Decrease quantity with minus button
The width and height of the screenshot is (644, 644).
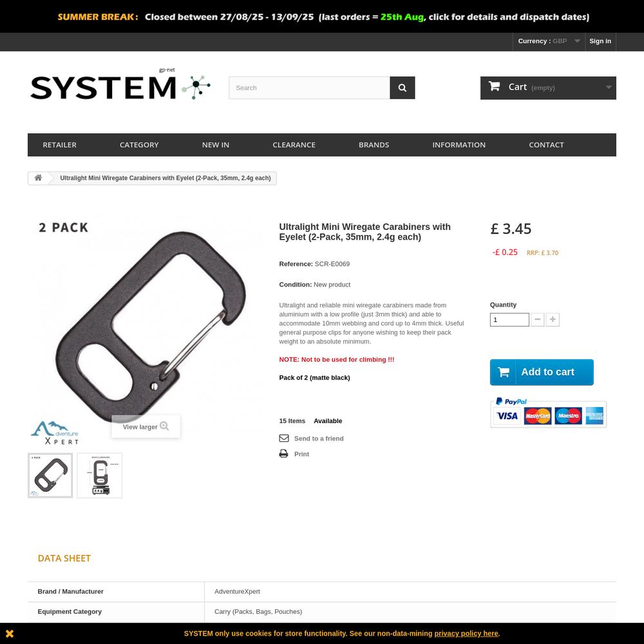(x=537, y=319)
